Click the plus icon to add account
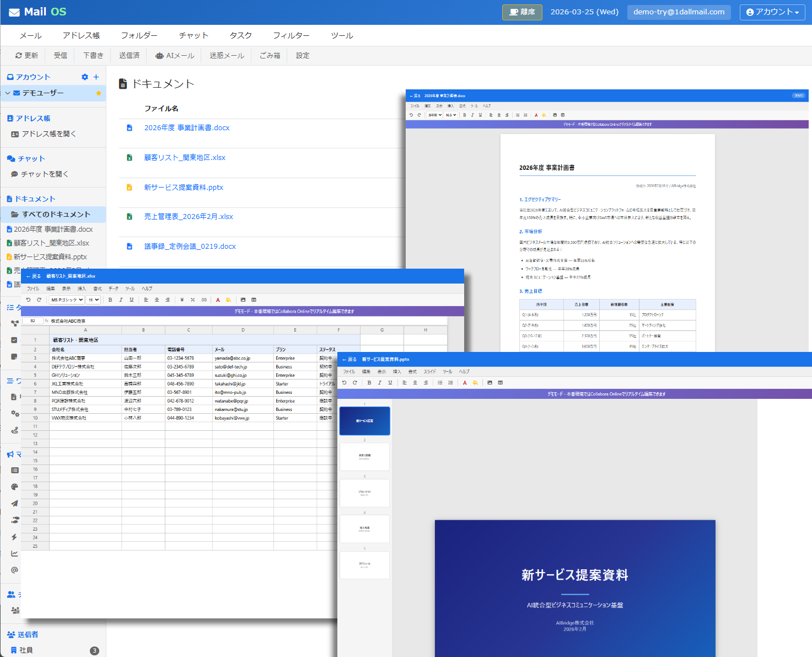Screen dimensions: 812x657 coord(96,77)
